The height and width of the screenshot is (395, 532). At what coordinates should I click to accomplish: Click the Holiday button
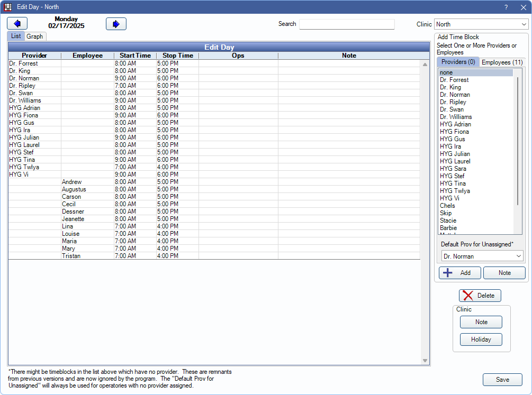point(481,339)
